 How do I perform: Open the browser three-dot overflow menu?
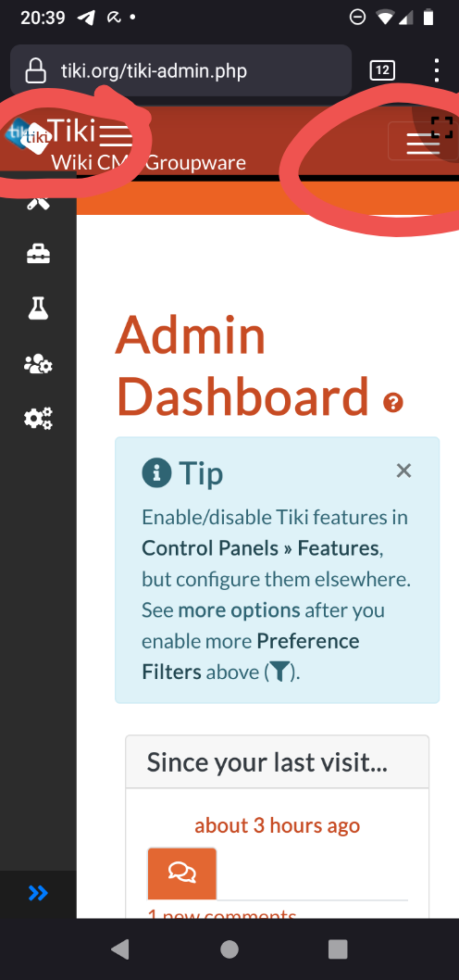coord(437,70)
